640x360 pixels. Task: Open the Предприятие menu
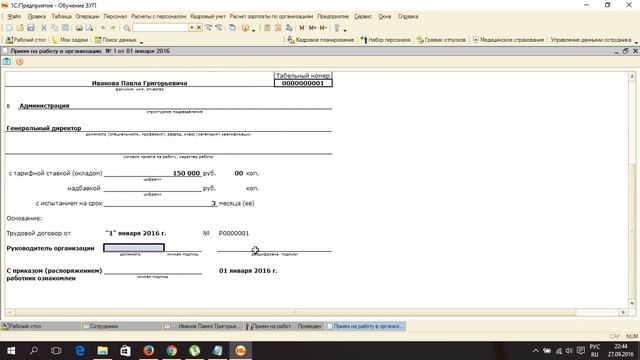[333, 17]
